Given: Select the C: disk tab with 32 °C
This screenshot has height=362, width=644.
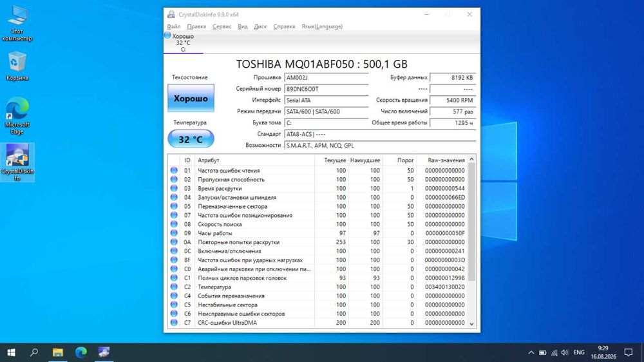Looking at the screenshot, I should tap(183, 43).
